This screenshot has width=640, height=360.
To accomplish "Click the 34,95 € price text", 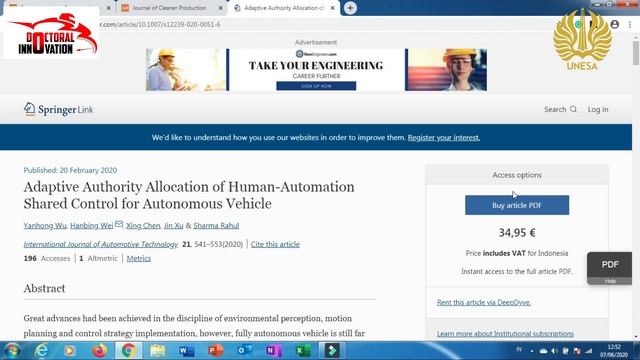I will click(517, 233).
